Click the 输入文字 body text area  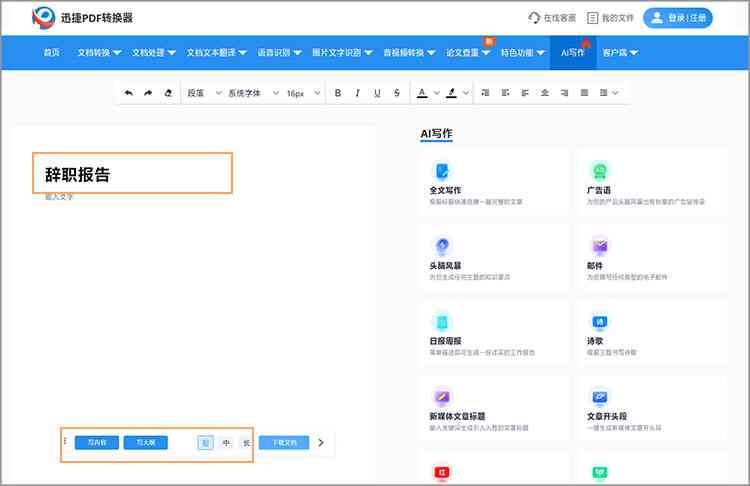pos(59,197)
